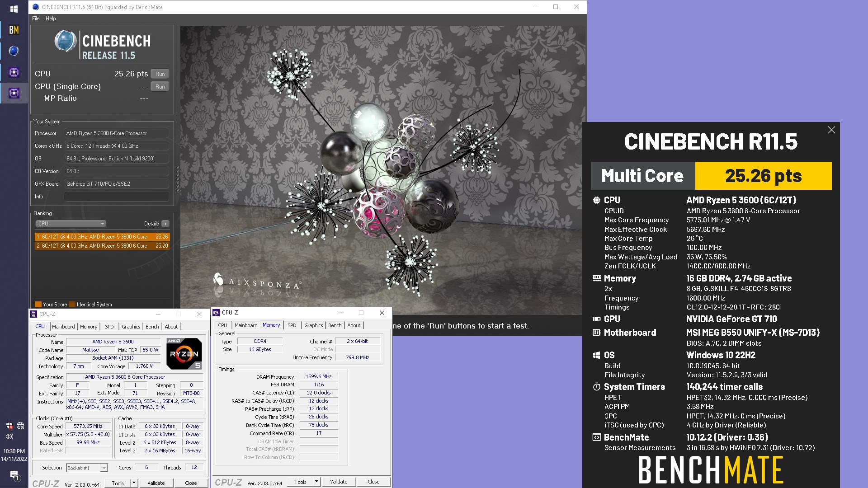Click the Details arrow in Ranking

click(x=165, y=224)
